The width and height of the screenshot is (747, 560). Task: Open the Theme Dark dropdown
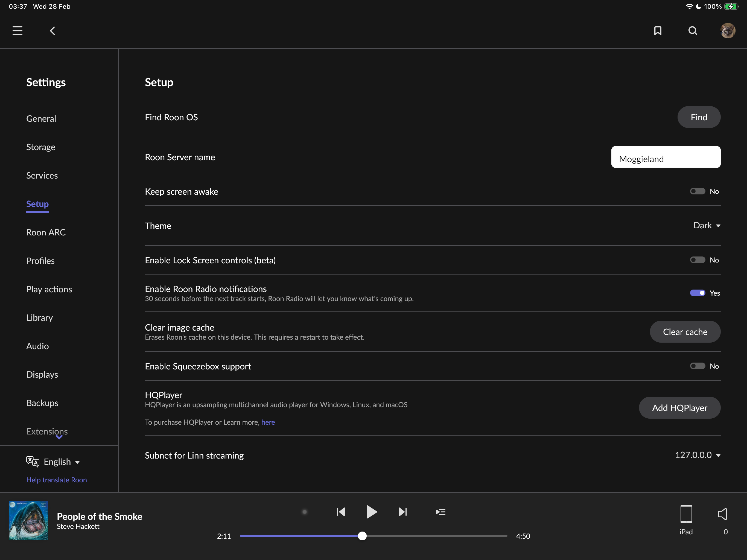point(707,225)
